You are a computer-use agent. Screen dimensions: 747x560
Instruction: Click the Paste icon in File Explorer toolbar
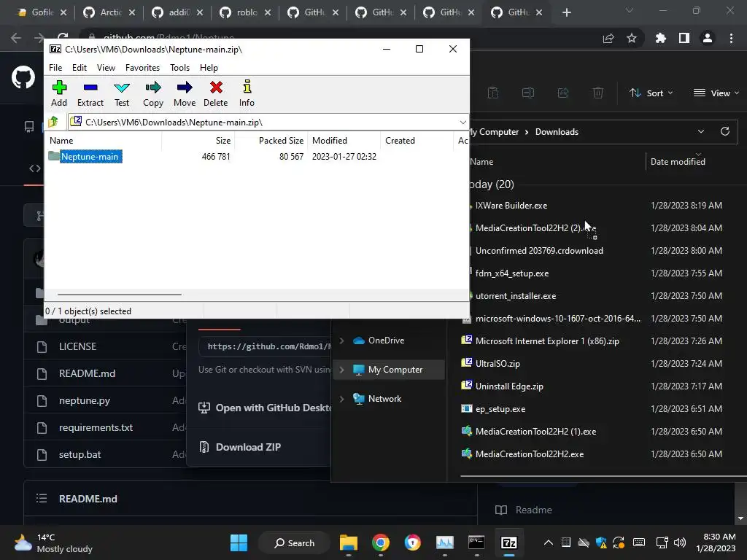(493, 93)
